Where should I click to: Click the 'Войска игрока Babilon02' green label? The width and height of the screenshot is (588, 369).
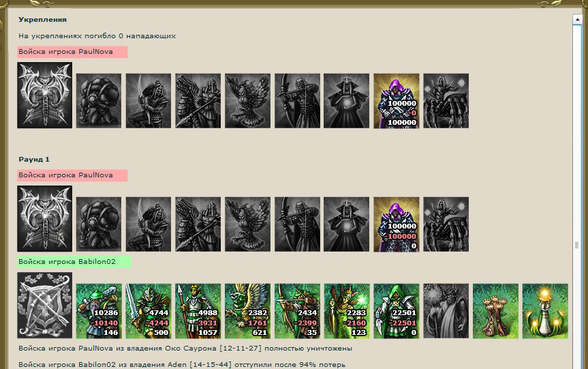click(74, 262)
